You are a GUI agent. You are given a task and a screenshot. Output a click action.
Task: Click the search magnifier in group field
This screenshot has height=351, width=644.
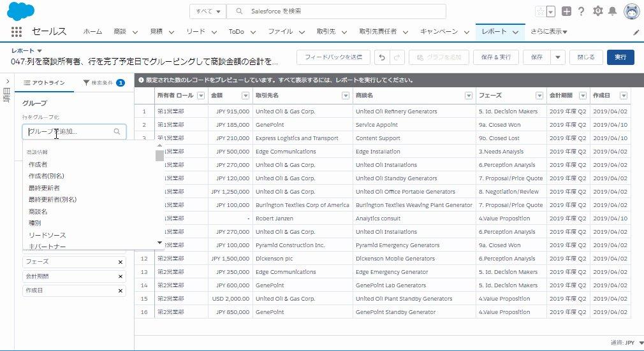click(x=117, y=131)
